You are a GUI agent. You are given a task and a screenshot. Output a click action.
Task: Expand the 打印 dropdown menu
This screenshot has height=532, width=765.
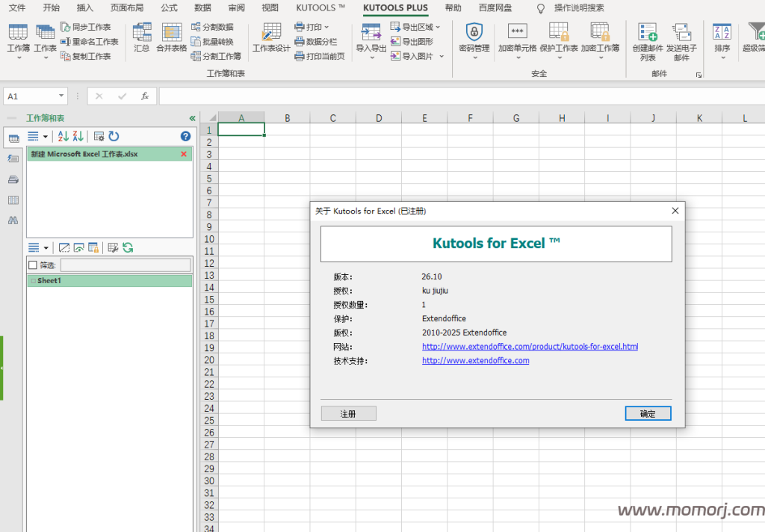[x=326, y=28]
